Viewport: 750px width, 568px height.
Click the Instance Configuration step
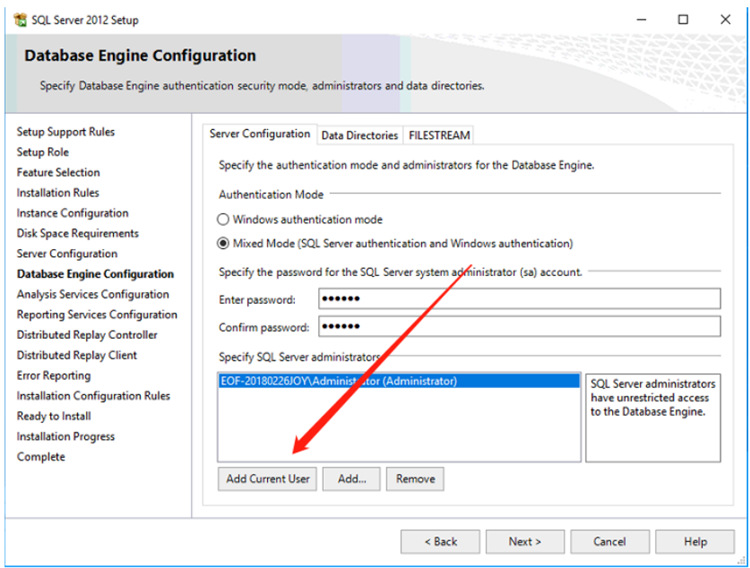click(73, 213)
